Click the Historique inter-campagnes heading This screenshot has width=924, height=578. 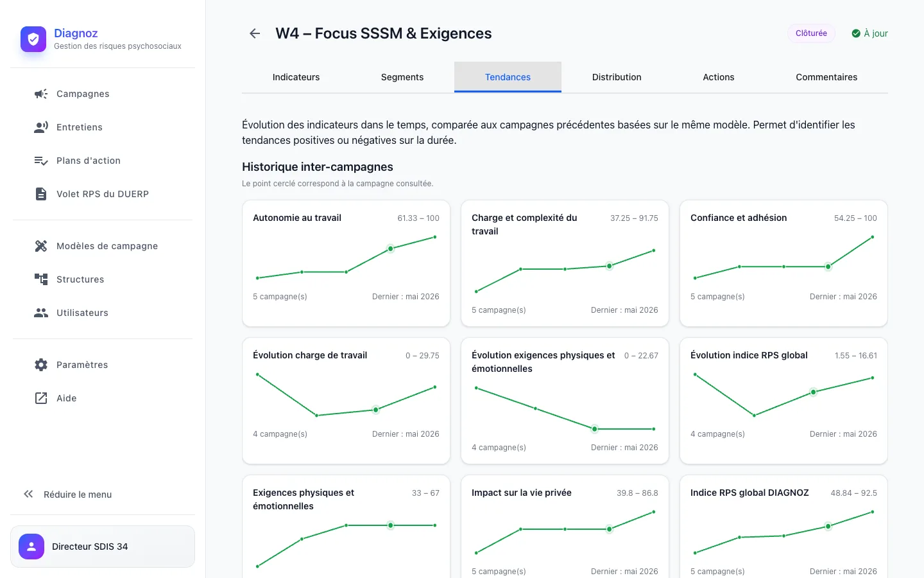point(318,167)
